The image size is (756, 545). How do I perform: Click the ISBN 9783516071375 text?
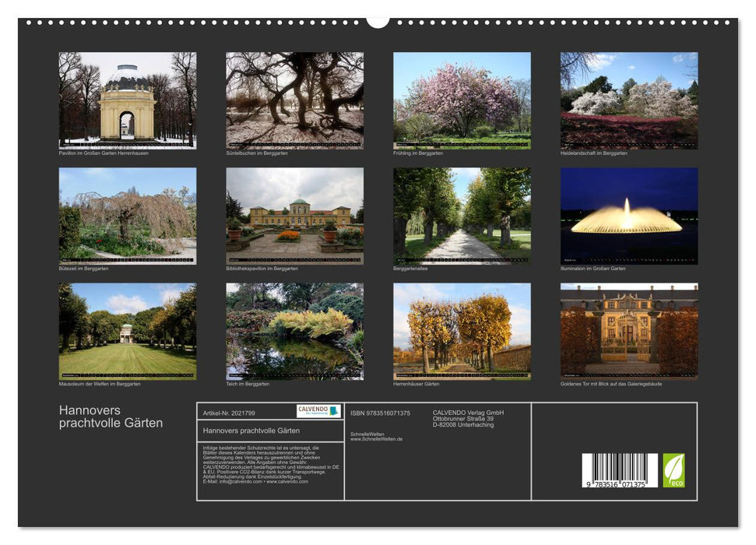point(380,413)
